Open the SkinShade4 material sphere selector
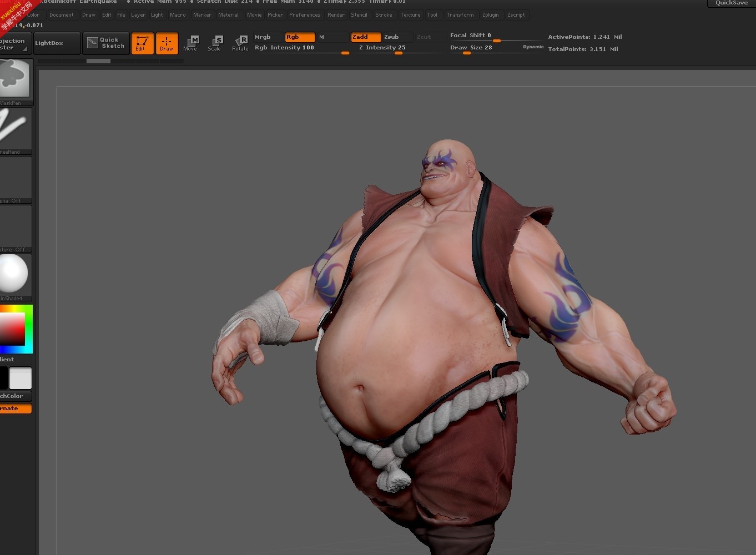 pos(16,277)
